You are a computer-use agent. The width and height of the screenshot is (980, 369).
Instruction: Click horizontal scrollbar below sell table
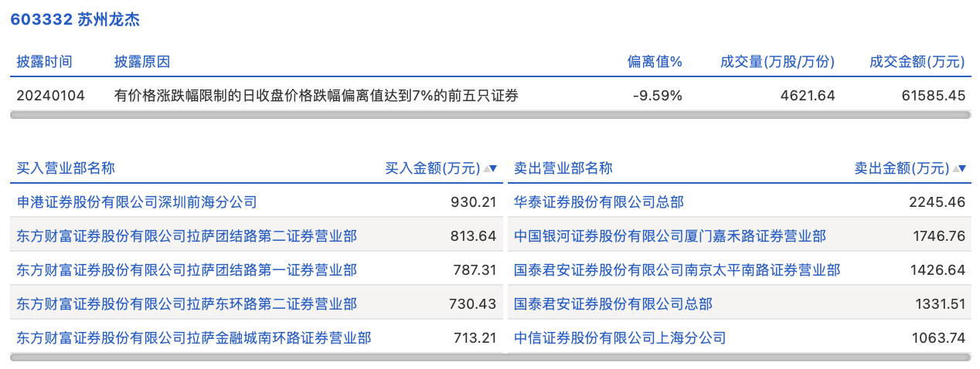(x=739, y=357)
